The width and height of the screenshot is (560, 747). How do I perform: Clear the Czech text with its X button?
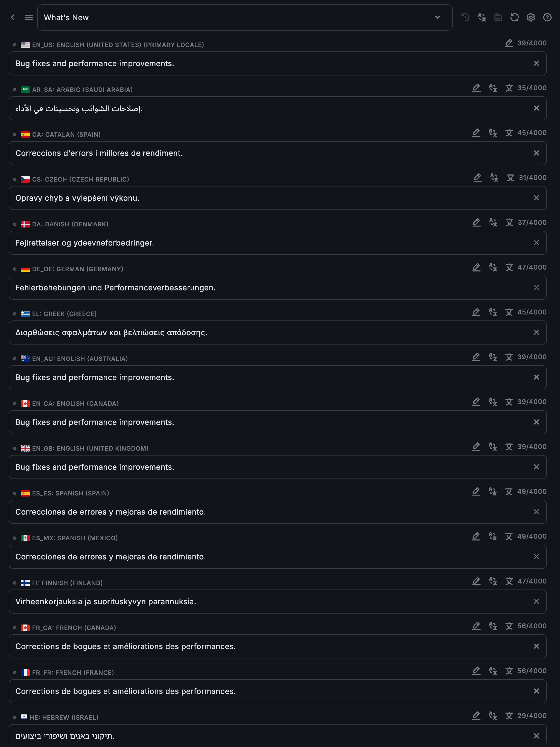click(536, 198)
